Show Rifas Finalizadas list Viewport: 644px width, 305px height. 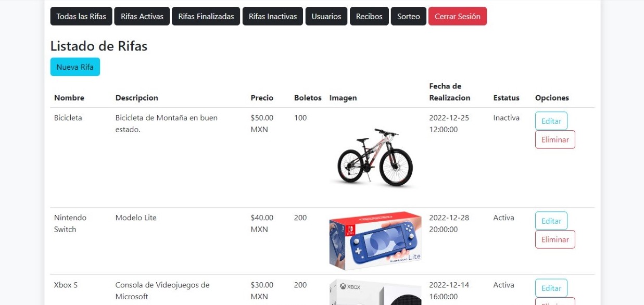point(206,16)
